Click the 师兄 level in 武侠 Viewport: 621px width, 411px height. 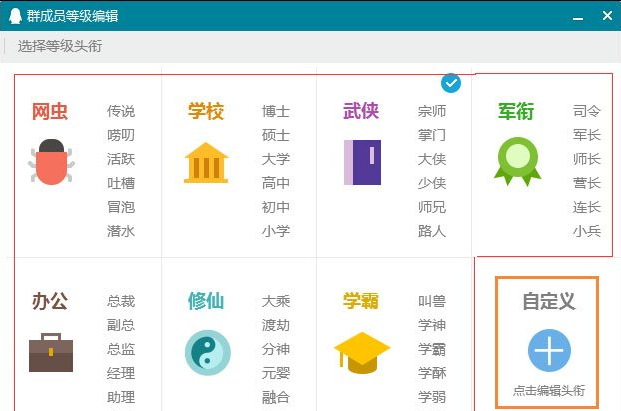tap(432, 207)
